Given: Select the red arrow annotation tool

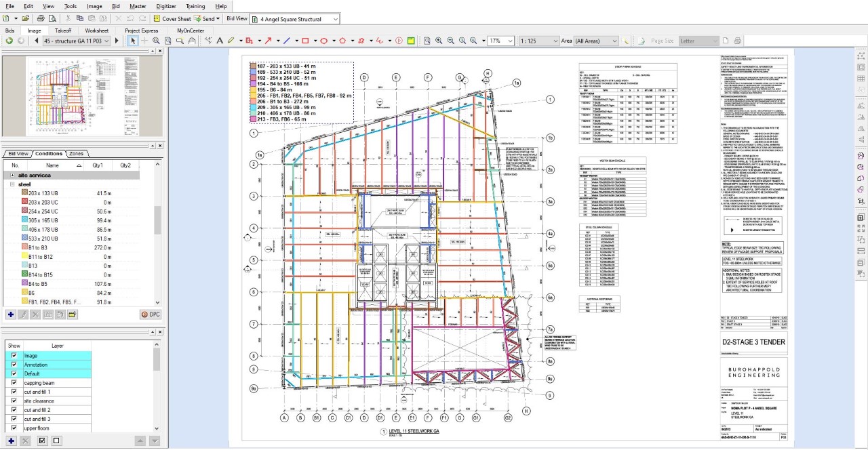Looking at the screenshot, I should 269,41.
